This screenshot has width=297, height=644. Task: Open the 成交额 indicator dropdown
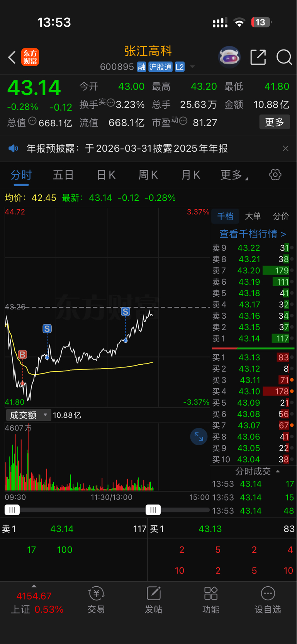29,415
